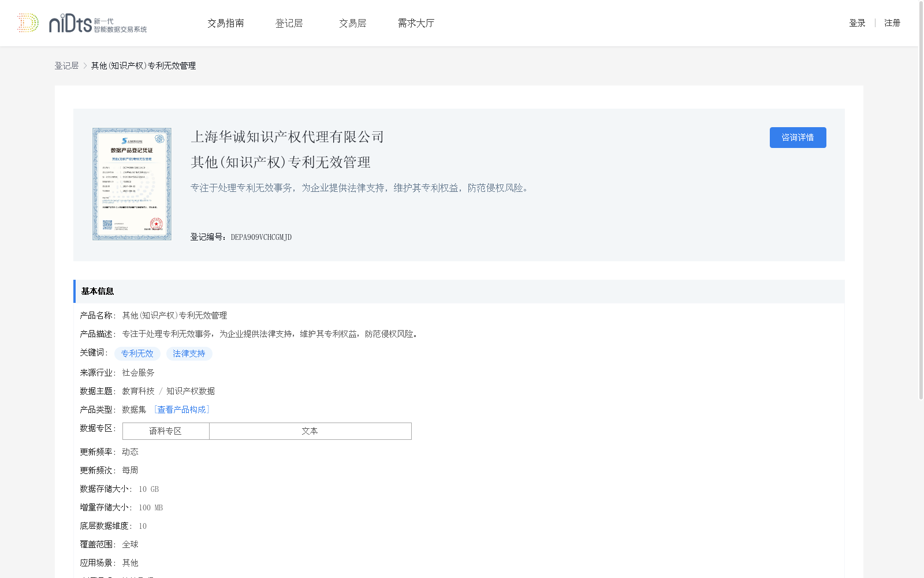The image size is (924, 578).
Task: Click the 法律支持 keyword tag
Action: point(189,354)
